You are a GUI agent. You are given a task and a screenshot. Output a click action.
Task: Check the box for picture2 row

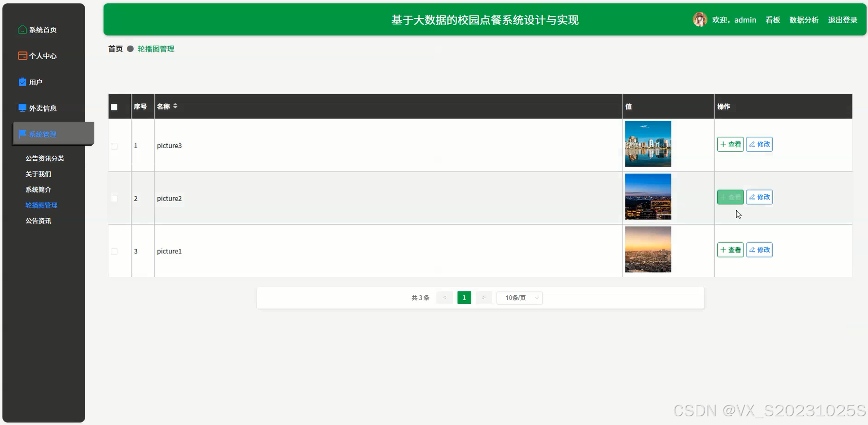tap(114, 199)
